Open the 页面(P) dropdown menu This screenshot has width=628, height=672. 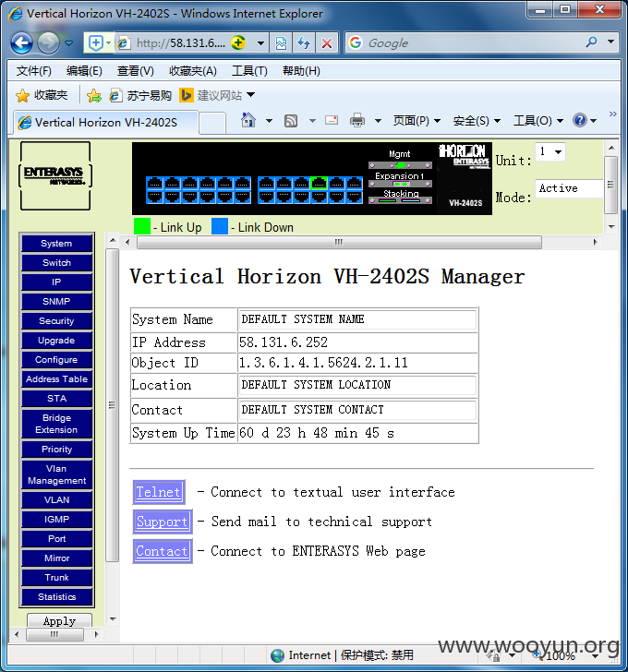coord(417,121)
